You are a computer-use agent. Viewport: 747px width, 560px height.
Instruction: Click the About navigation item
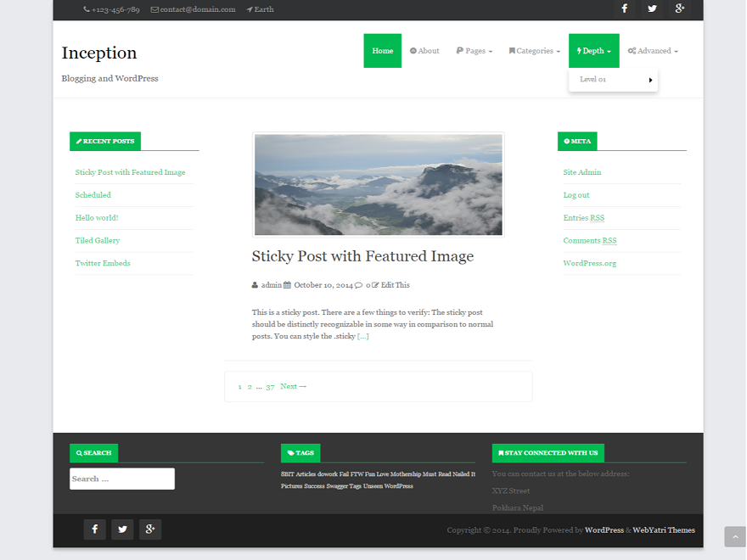[424, 50]
